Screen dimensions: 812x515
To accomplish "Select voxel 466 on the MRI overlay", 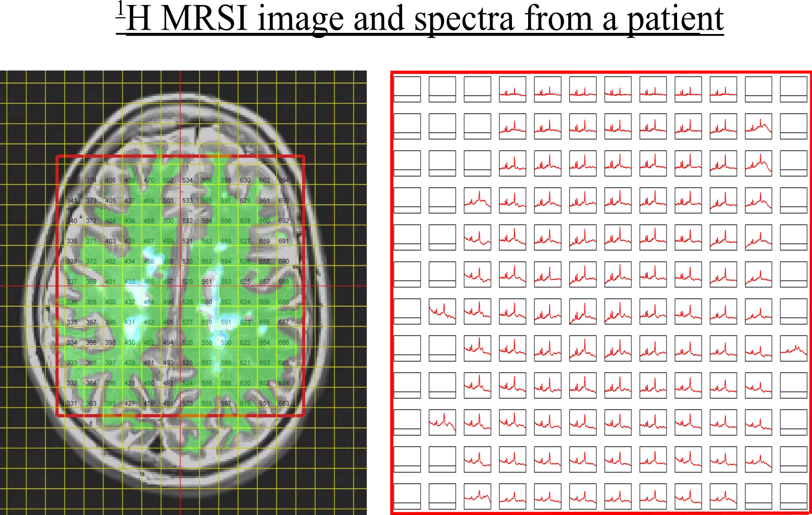I will [149, 262].
